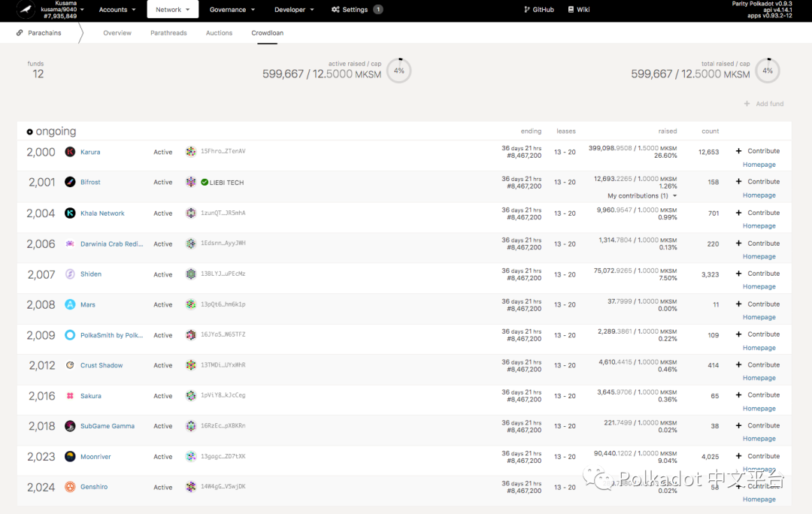Click the identicon beside LIEBI TECH
The image size is (812, 514).
click(x=191, y=182)
